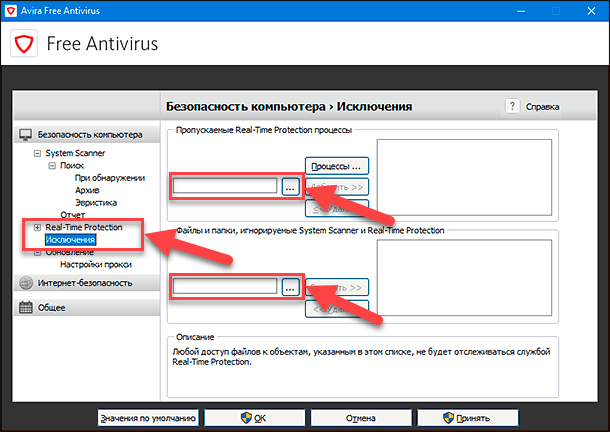Screen dimensions: 610x432
Task: Select Real-Time Protection tree item
Action: [84, 227]
